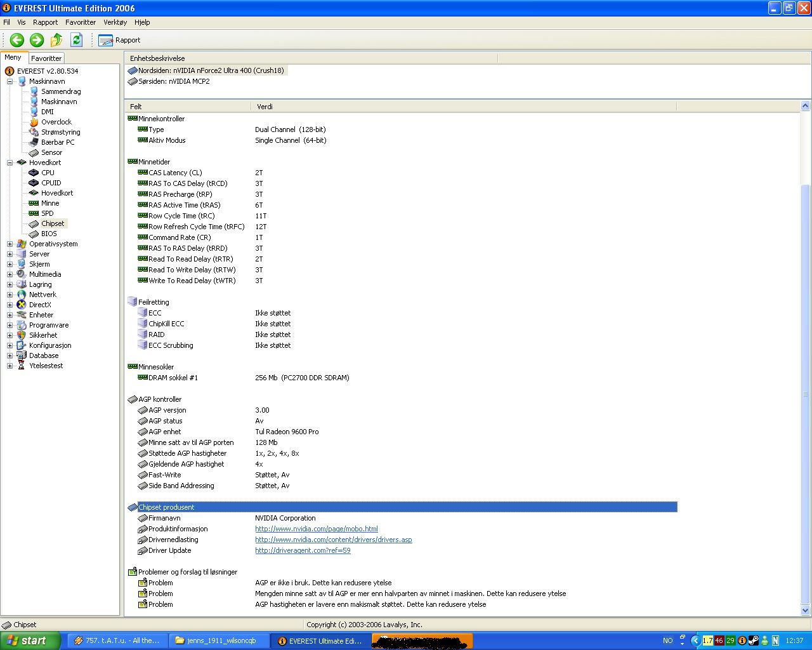
Task: Click the Nettverk globe icon
Action: click(22, 295)
